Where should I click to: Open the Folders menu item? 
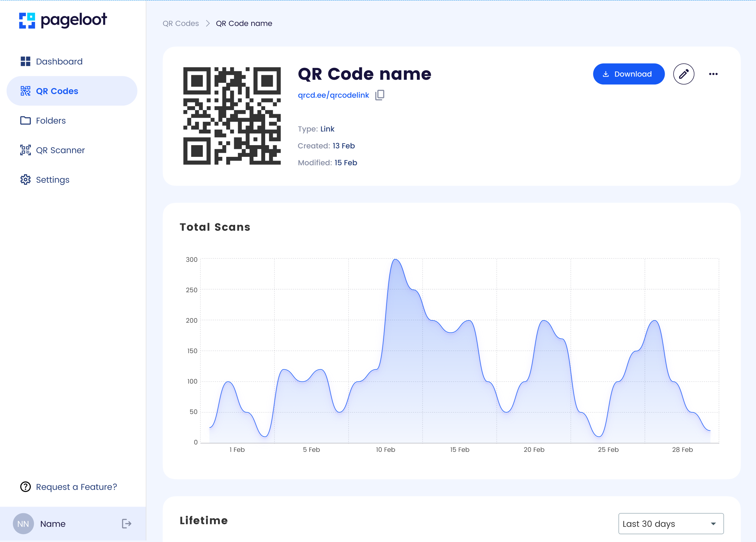pyautogui.click(x=51, y=120)
